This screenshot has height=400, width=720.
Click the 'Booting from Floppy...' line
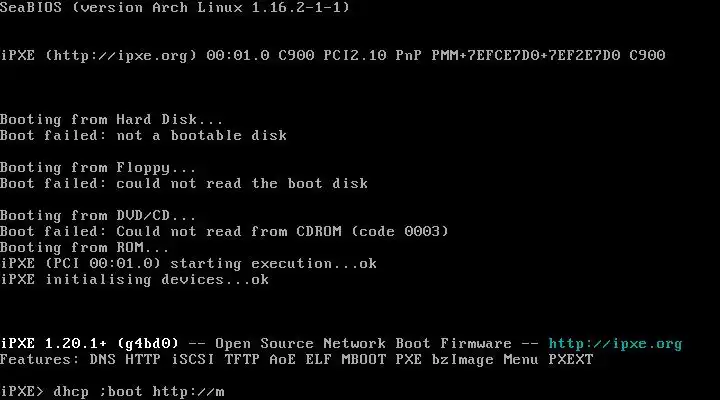98,168
